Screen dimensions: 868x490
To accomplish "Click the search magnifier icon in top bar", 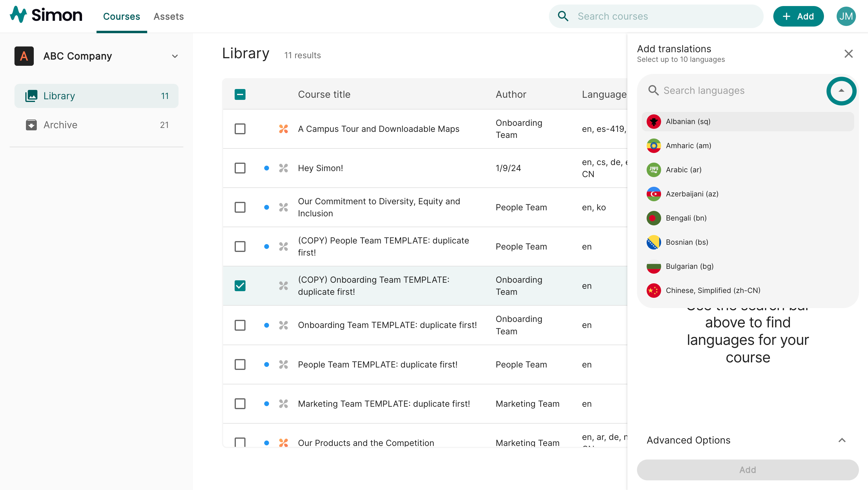I will pos(563,16).
